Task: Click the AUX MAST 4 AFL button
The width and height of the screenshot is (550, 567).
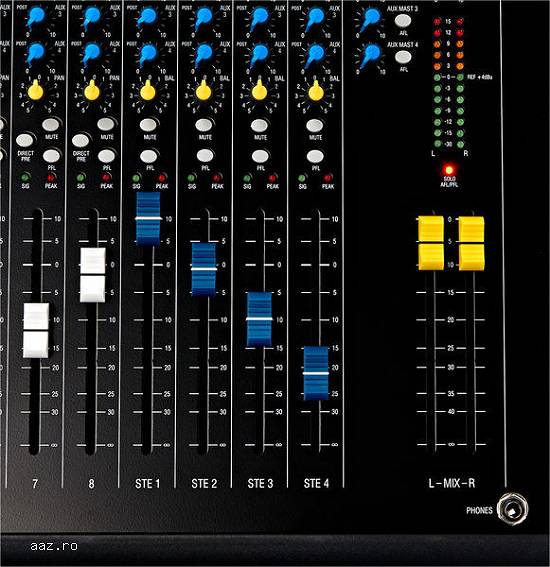Action: (403, 57)
